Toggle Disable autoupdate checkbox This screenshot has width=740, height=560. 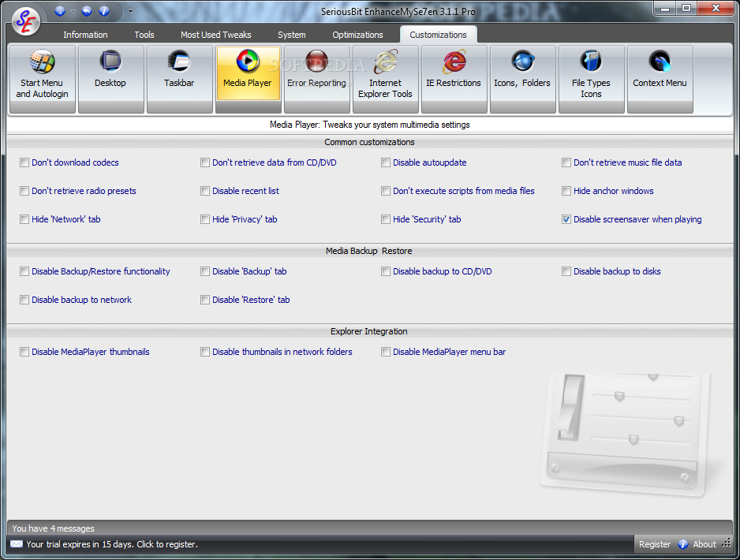386,162
